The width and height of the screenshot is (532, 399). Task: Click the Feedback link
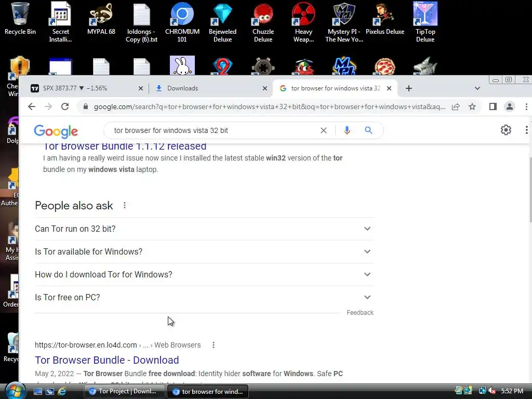tap(360, 312)
